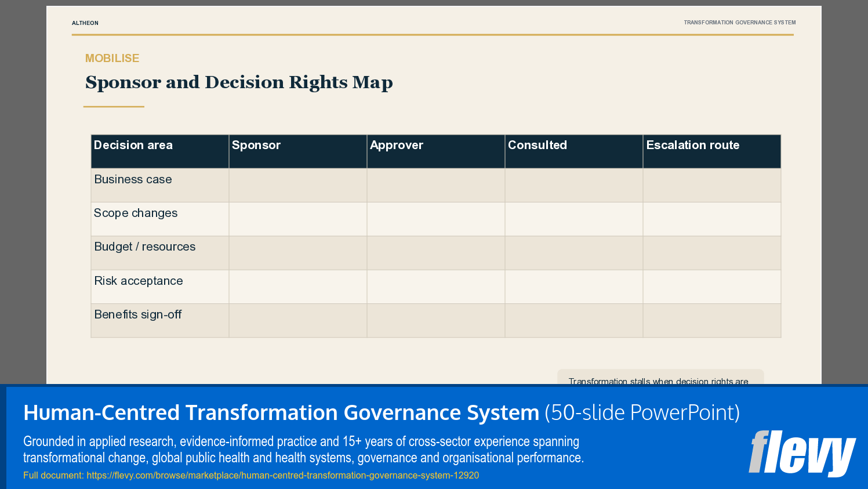The height and width of the screenshot is (489, 868).
Task: Click the Escalation route cell for Business case
Action: click(x=712, y=185)
